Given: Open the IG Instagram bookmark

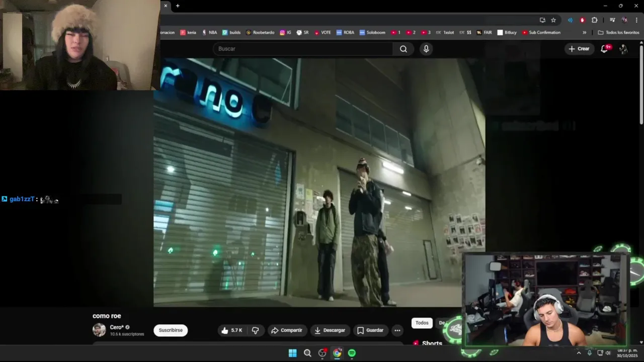Looking at the screenshot, I should [285, 32].
